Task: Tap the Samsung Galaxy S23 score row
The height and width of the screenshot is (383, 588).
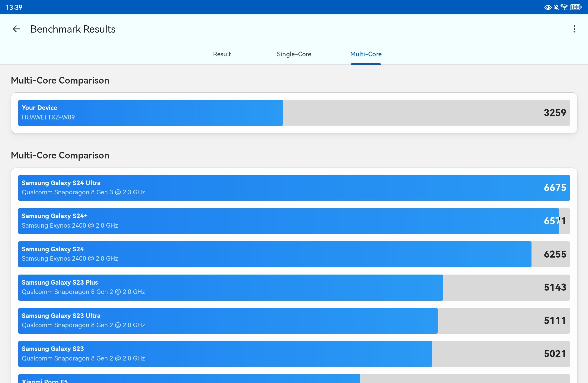Action: click(x=294, y=354)
